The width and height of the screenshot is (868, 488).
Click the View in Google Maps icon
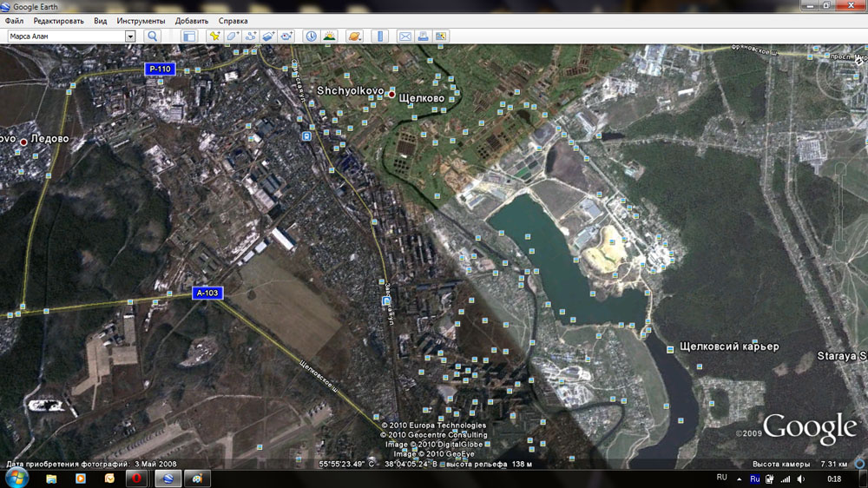coord(441,36)
